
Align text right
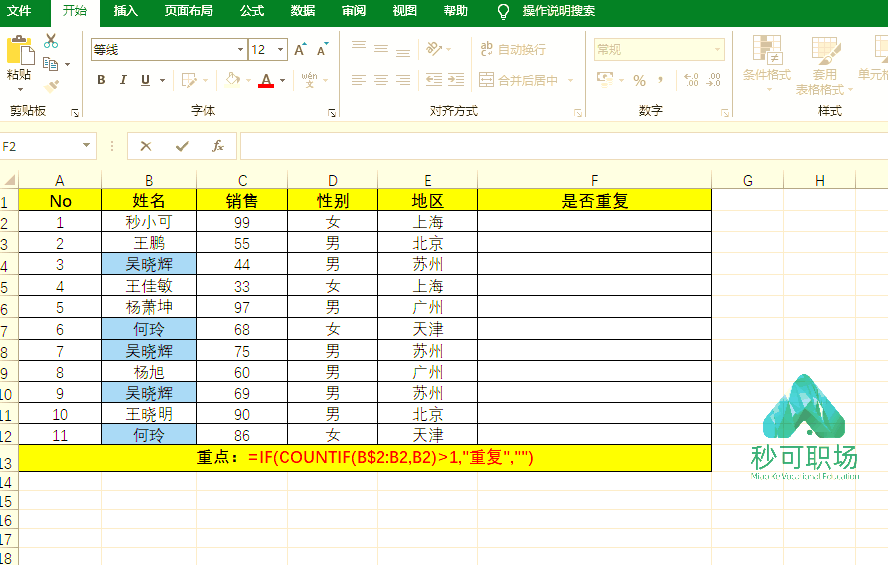pos(403,80)
